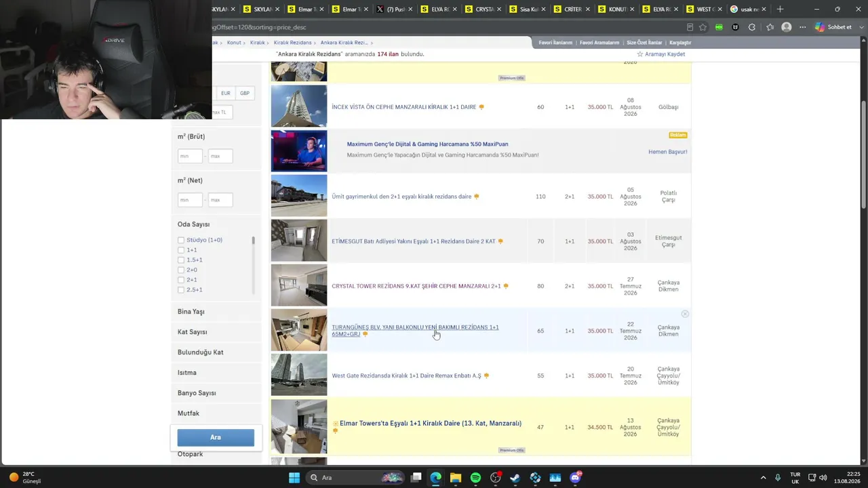Open CRYSTAL TOWER REZİDANS listing thumbnail
Image resolution: width=868 pixels, height=488 pixels.
[x=299, y=285]
